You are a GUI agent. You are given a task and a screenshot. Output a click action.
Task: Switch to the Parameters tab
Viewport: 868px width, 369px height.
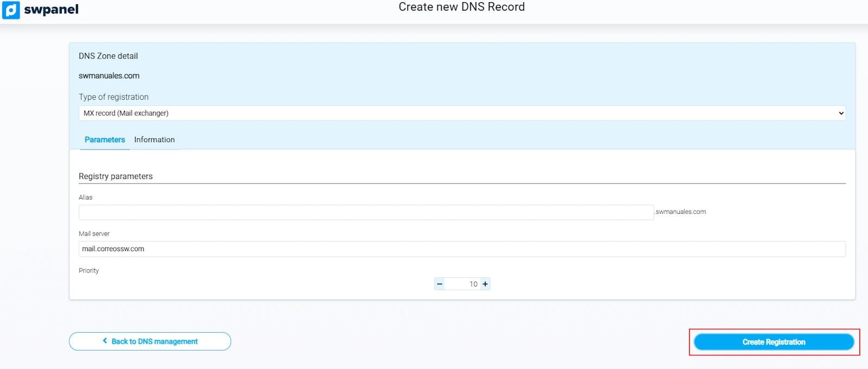pyautogui.click(x=105, y=139)
